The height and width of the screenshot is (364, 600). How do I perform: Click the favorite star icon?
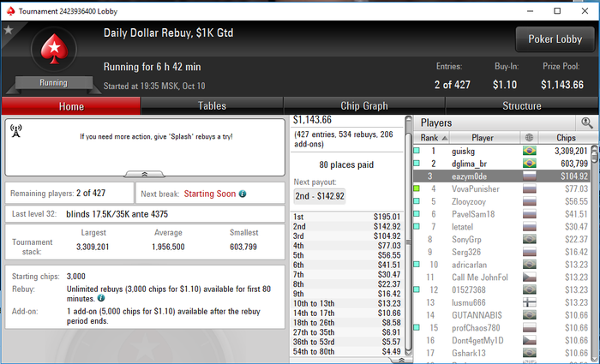coord(9,30)
